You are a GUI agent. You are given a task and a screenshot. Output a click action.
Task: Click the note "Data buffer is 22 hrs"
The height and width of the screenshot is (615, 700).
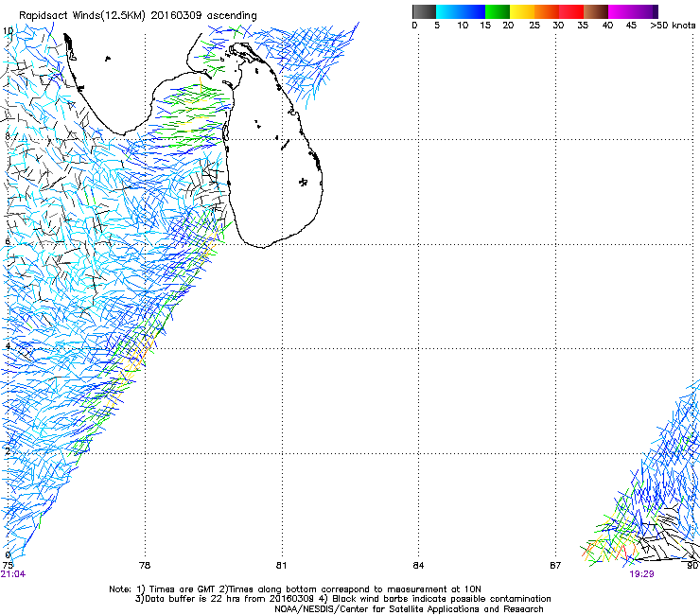coord(193,599)
